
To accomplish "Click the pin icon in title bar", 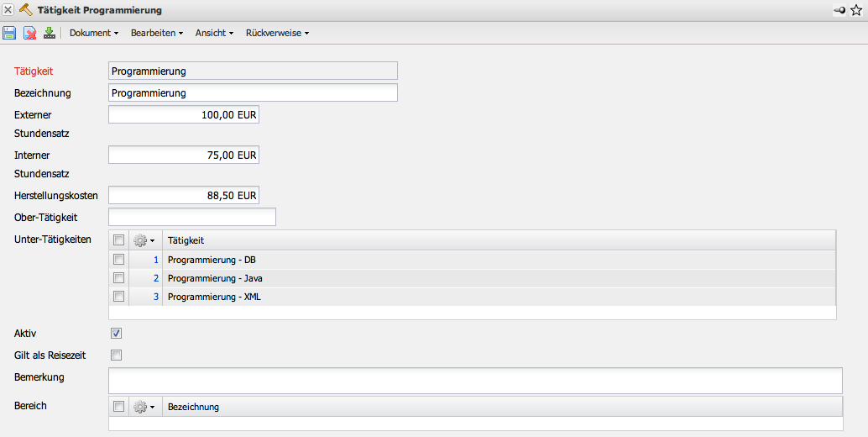I will coord(839,10).
